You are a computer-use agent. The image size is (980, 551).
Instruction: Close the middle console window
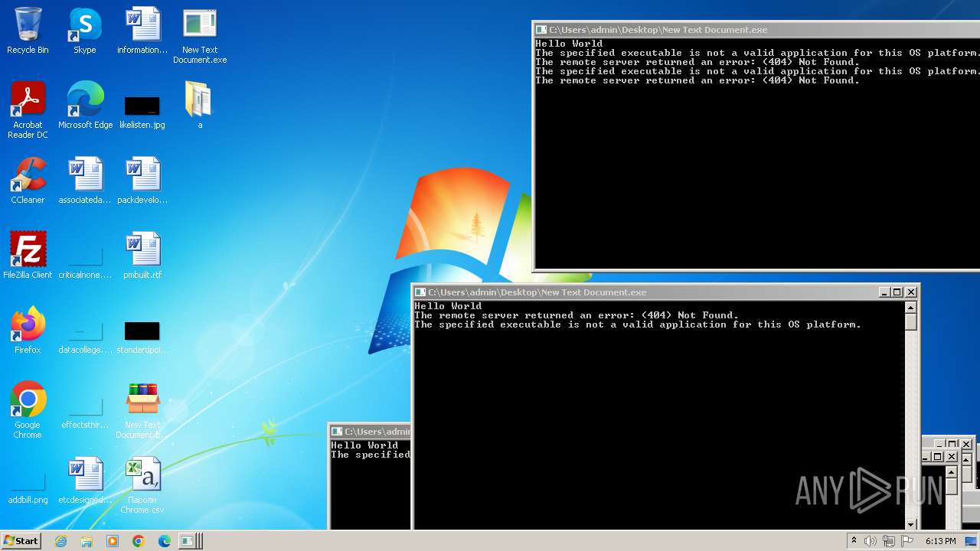tap(911, 292)
